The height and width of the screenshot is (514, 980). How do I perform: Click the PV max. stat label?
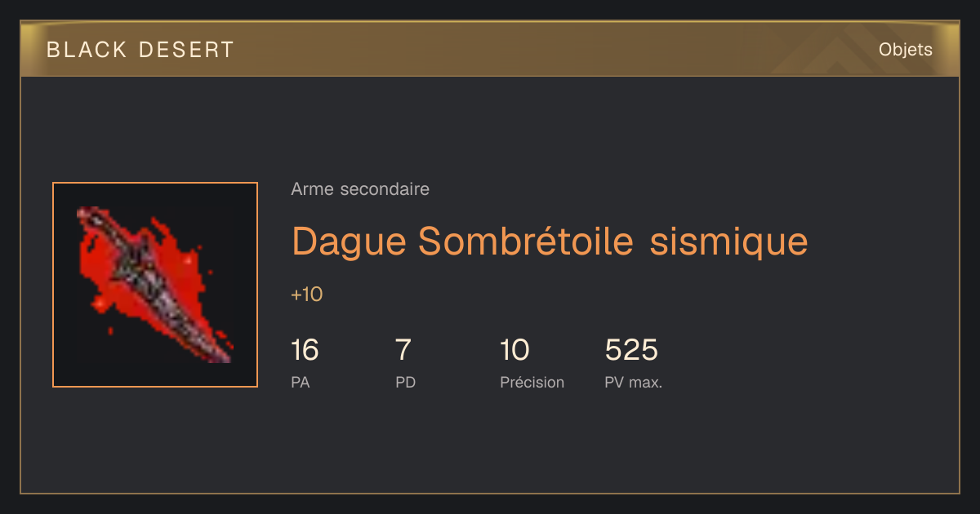point(634,382)
